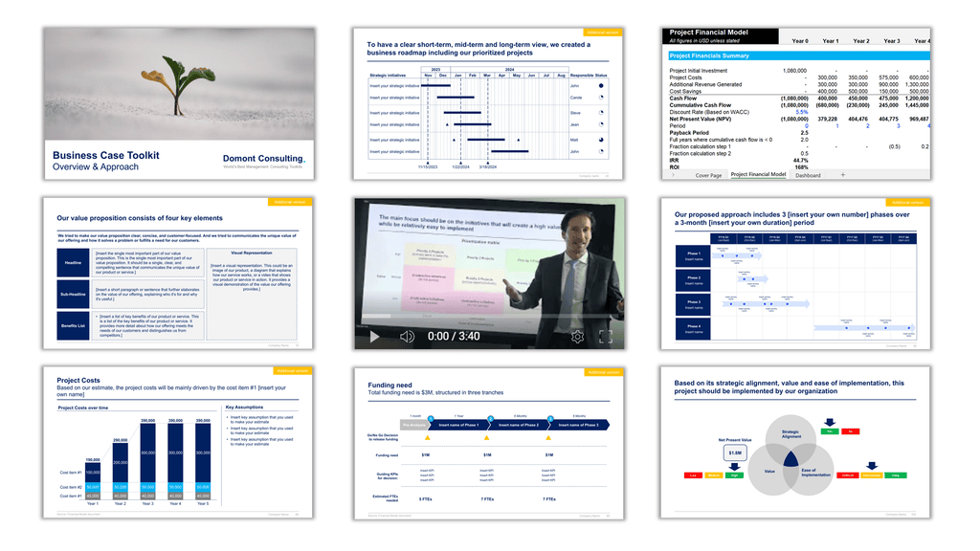
Task: Click the pie status indicator next to Carole
Action: click(601, 98)
